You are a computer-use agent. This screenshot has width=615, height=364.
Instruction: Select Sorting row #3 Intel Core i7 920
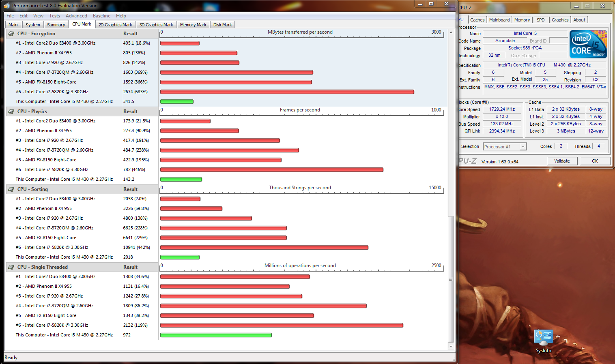pyautogui.click(x=82, y=218)
